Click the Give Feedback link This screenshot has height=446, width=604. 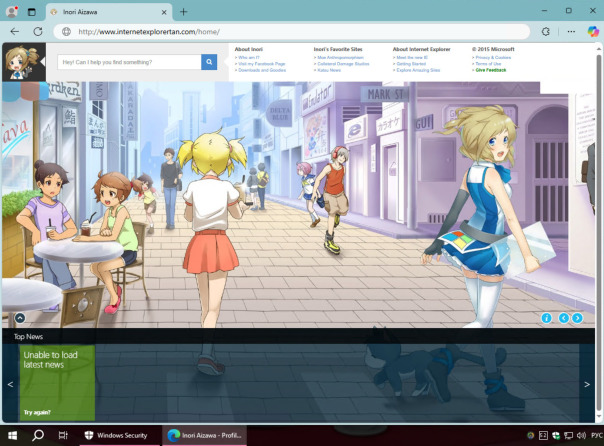490,70
